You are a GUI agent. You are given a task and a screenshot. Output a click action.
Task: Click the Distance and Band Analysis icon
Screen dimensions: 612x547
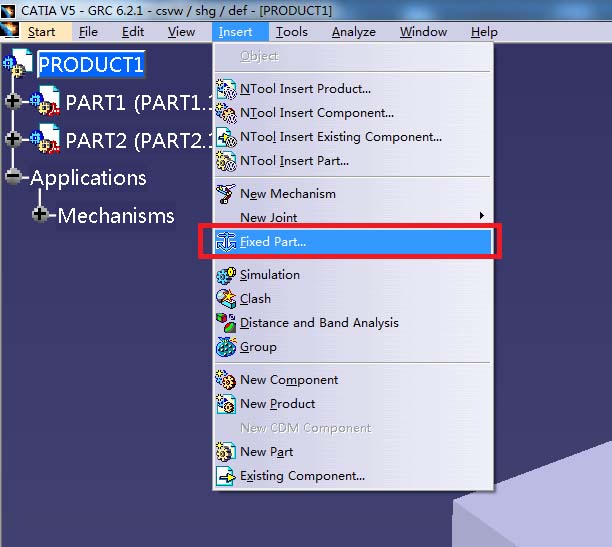coord(226,323)
